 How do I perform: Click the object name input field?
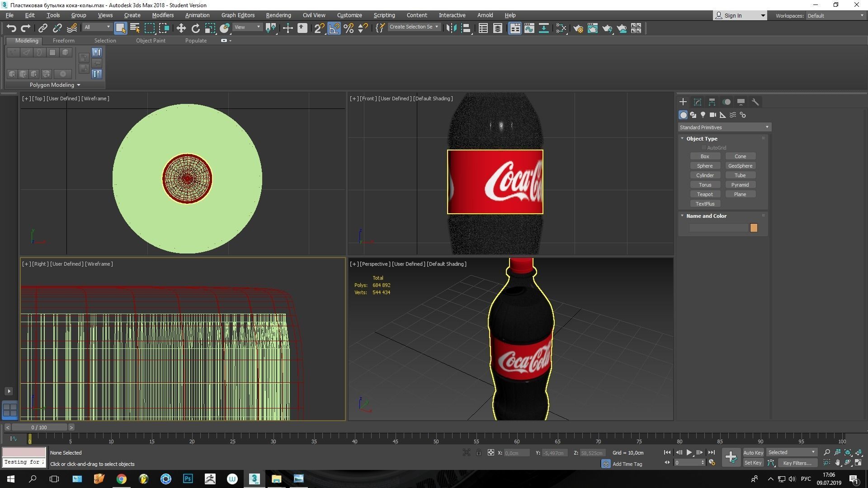pyautogui.click(x=719, y=227)
